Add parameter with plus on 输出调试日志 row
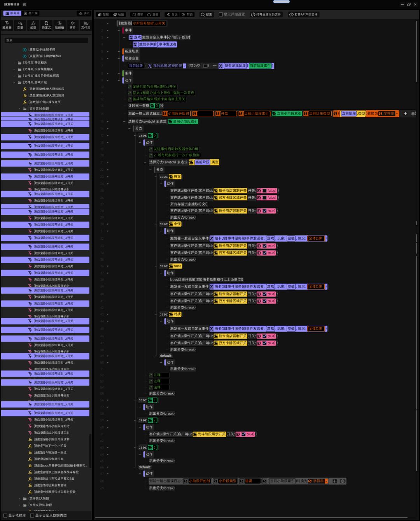Image resolution: width=420 pixels, height=521 pixels. [405, 114]
